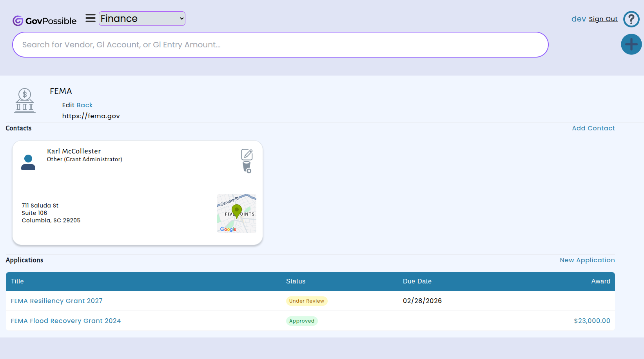Click the Under Review status badge
The width and height of the screenshot is (644, 359).
[x=307, y=301]
